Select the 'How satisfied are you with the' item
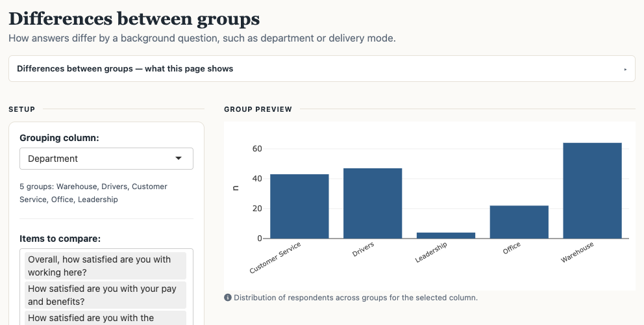Viewport: 644px width, 325px height. click(105, 318)
